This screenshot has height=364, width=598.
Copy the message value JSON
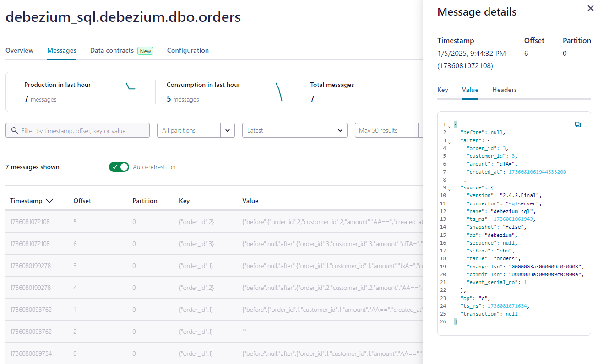click(577, 124)
